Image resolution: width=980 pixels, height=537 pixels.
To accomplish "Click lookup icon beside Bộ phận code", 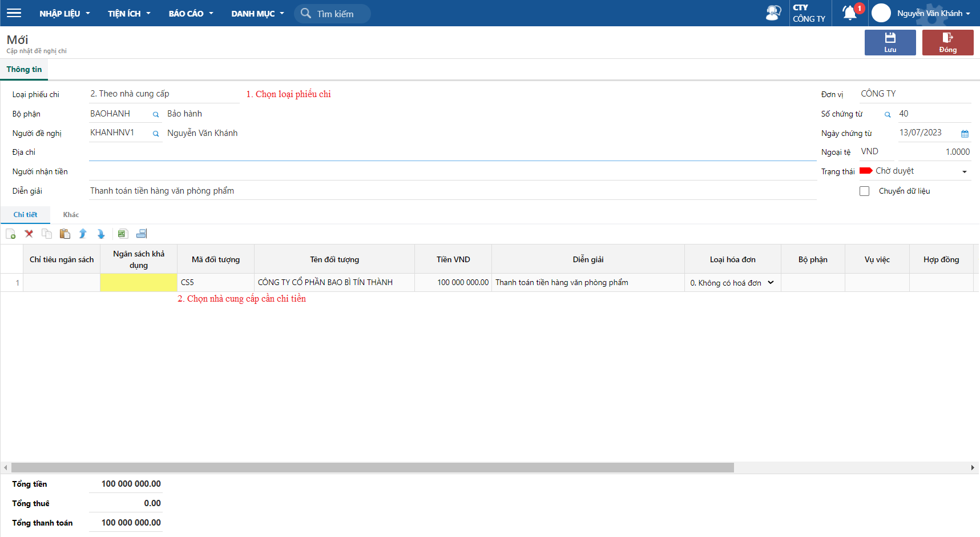I will click(x=156, y=115).
